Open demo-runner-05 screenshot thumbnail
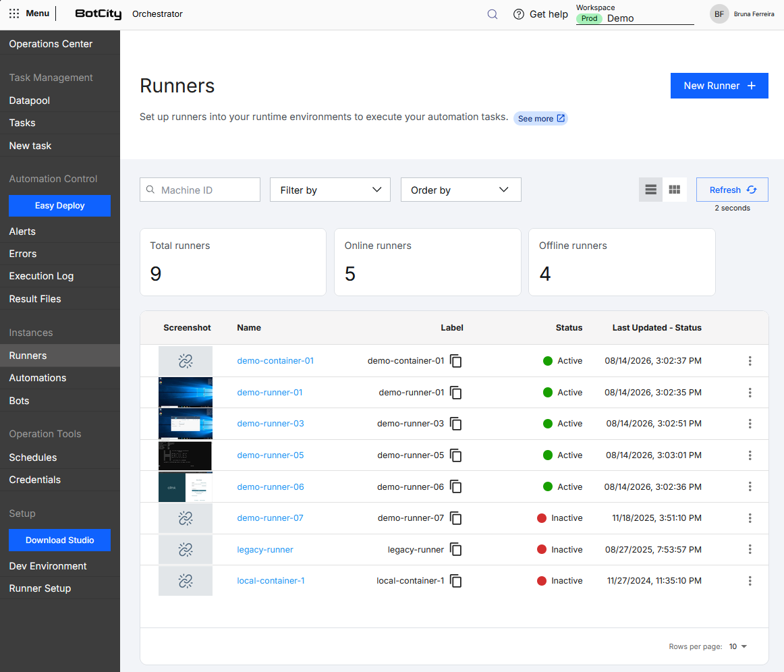784x672 pixels. coord(186,455)
